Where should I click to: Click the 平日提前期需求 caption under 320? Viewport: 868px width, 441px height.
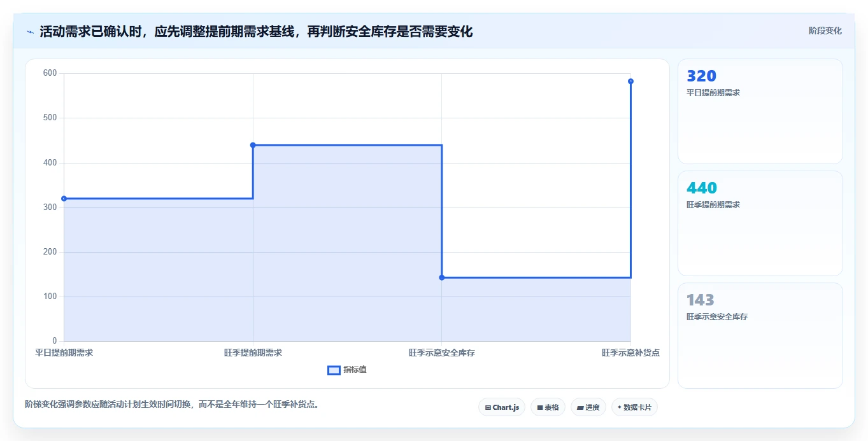pos(713,93)
